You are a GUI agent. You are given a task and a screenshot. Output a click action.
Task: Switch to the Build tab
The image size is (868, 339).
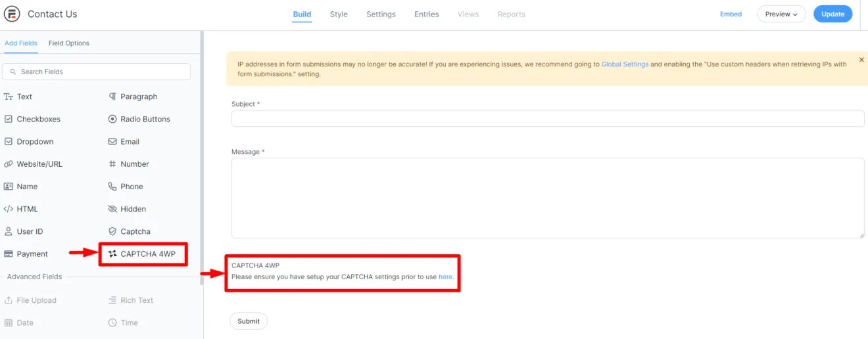click(x=302, y=14)
